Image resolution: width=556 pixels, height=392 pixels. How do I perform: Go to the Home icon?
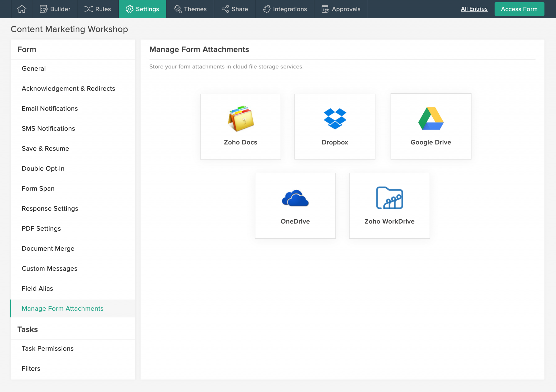click(22, 9)
